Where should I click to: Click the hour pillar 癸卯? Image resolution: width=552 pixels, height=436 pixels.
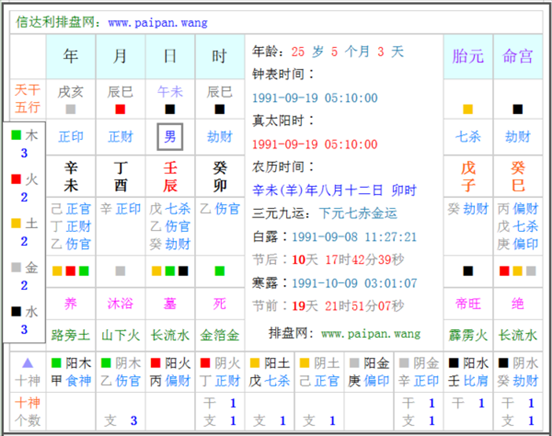(x=220, y=176)
